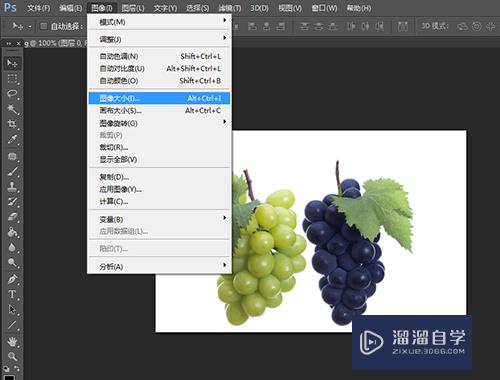Choose 裁切(R)... menu entry
500x380 pixels.
pos(159,147)
